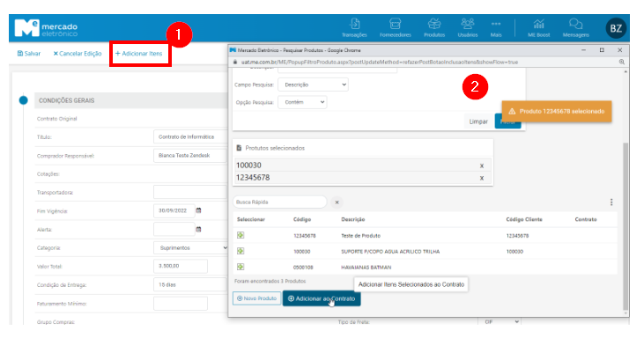Click Novo Produto button
The width and height of the screenshot is (644, 338).
coord(257,298)
